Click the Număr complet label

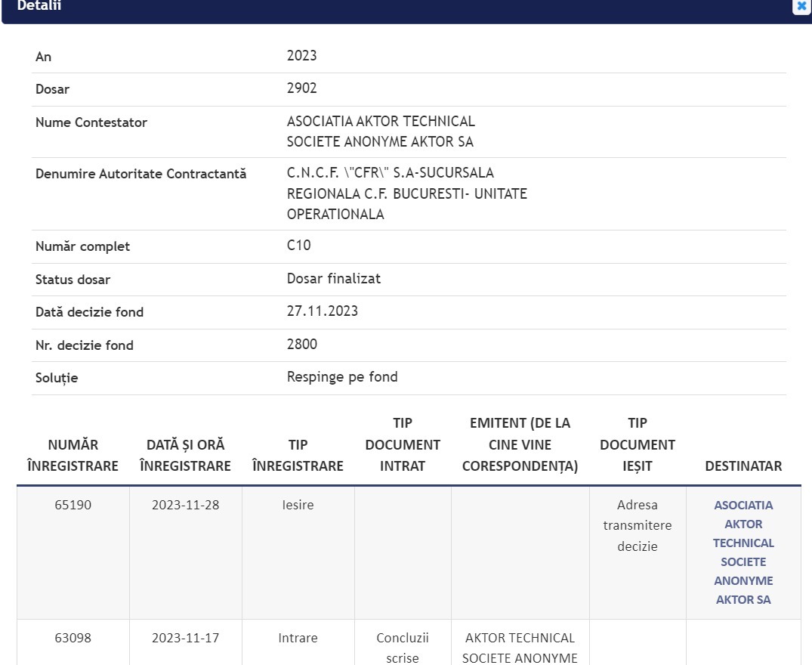tap(82, 247)
